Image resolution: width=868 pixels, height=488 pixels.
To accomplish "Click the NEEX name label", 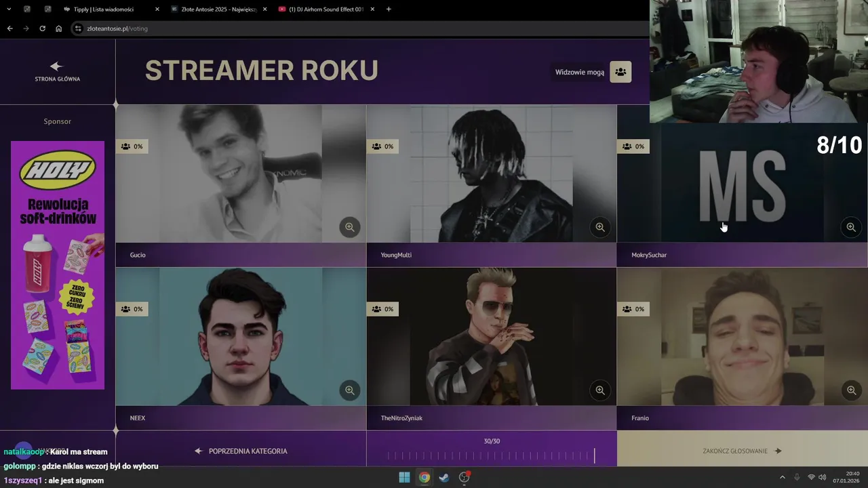I will tap(138, 418).
